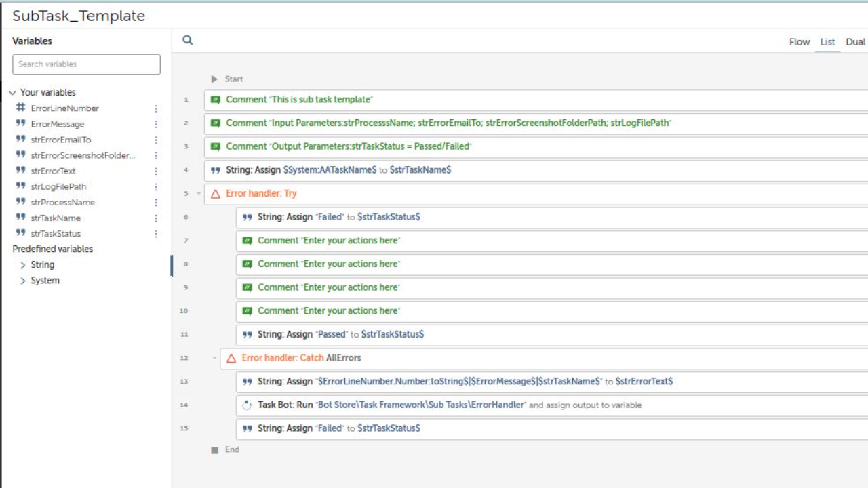
Task: Open the three-dot menu for strTaskStatus variable
Action: pyautogui.click(x=156, y=234)
